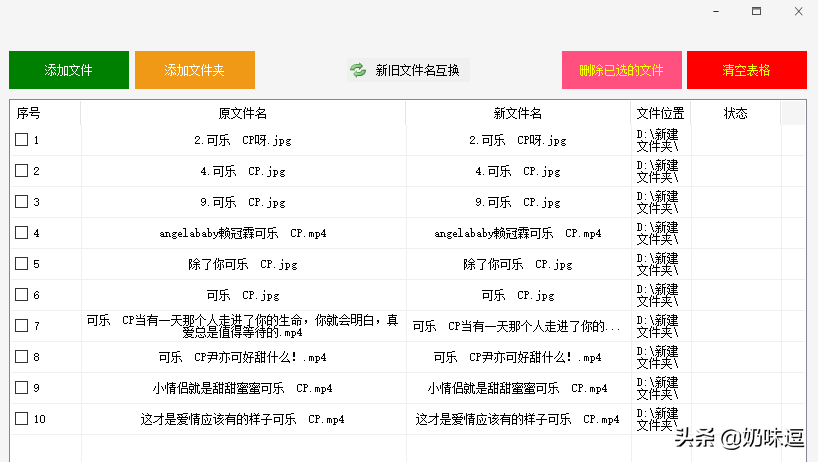Click the green 添加文件 button
The width and height of the screenshot is (818, 462).
point(69,70)
